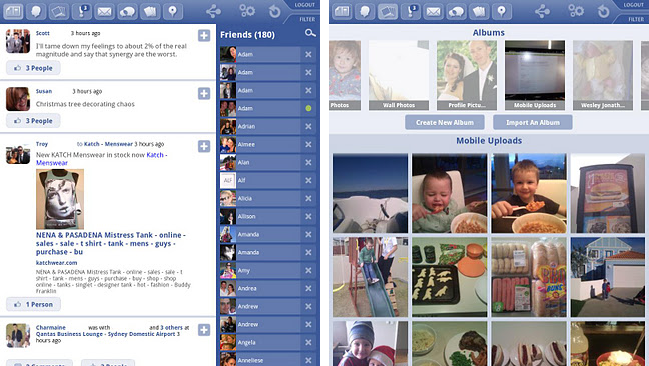Remove Amy using the X icon
Viewport: 649px width, 366px height.
[308, 270]
